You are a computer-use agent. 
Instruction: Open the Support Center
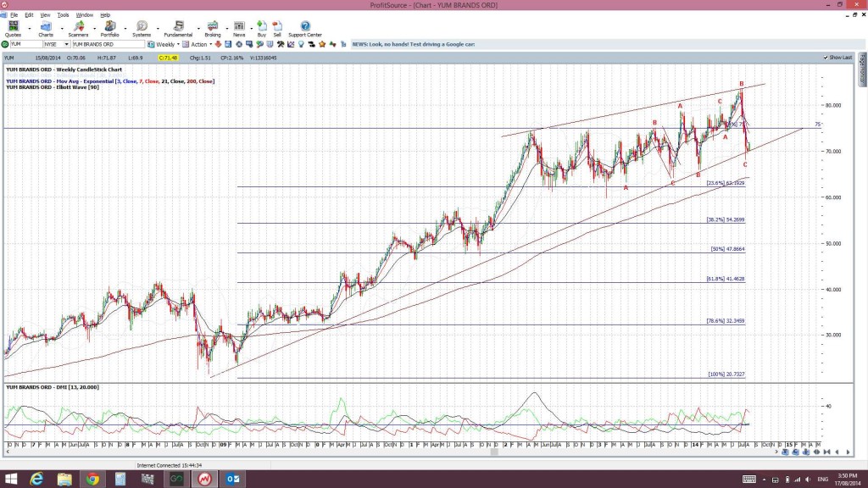tap(305, 29)
